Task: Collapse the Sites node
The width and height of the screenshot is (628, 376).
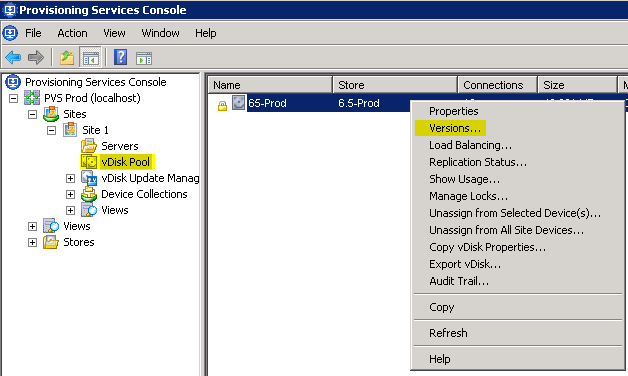Action: pyautogui.click(x=32, y=115)
